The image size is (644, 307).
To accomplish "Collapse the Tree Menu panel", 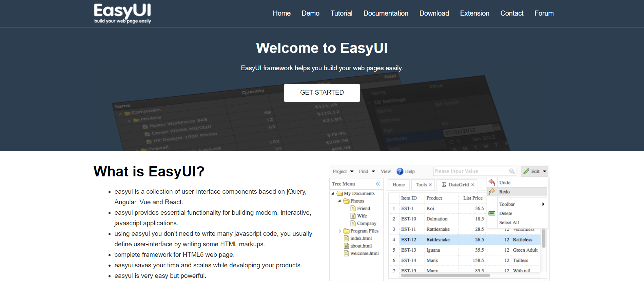I will (x=378, y=184).
